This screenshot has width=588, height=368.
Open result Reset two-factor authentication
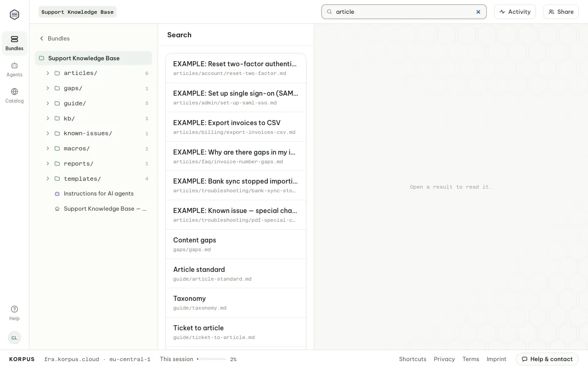coord(236,68)
